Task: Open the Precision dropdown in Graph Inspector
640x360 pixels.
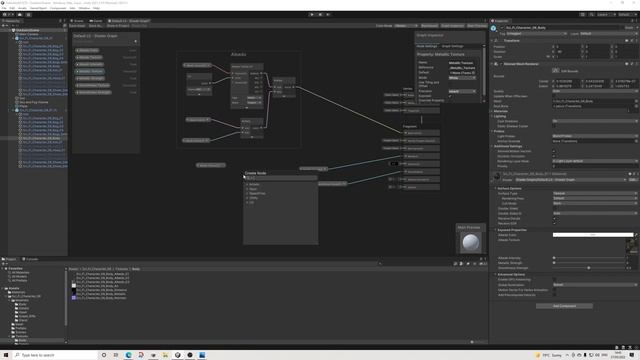Action: click(462, 91)
